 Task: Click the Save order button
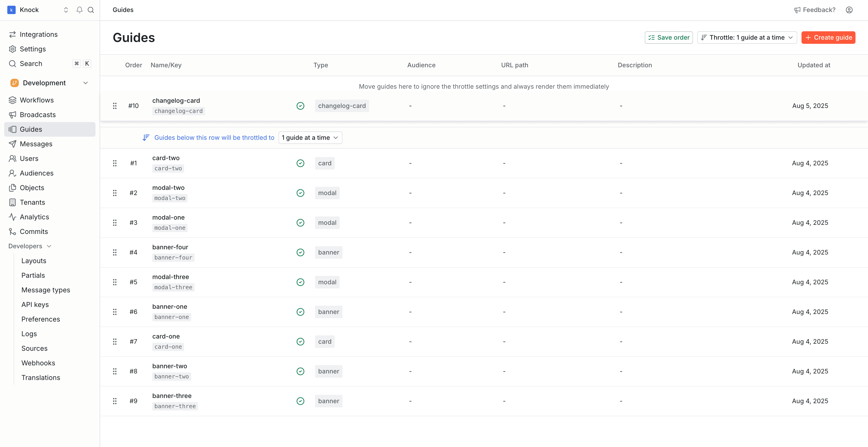[x=668, y=37]
